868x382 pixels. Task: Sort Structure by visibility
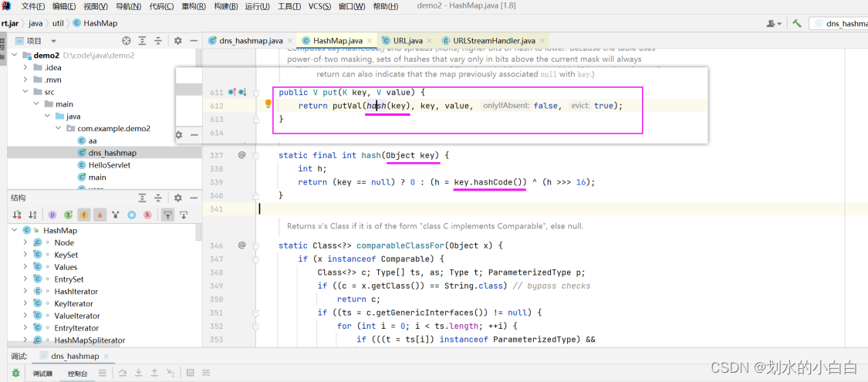pos(17,215)
